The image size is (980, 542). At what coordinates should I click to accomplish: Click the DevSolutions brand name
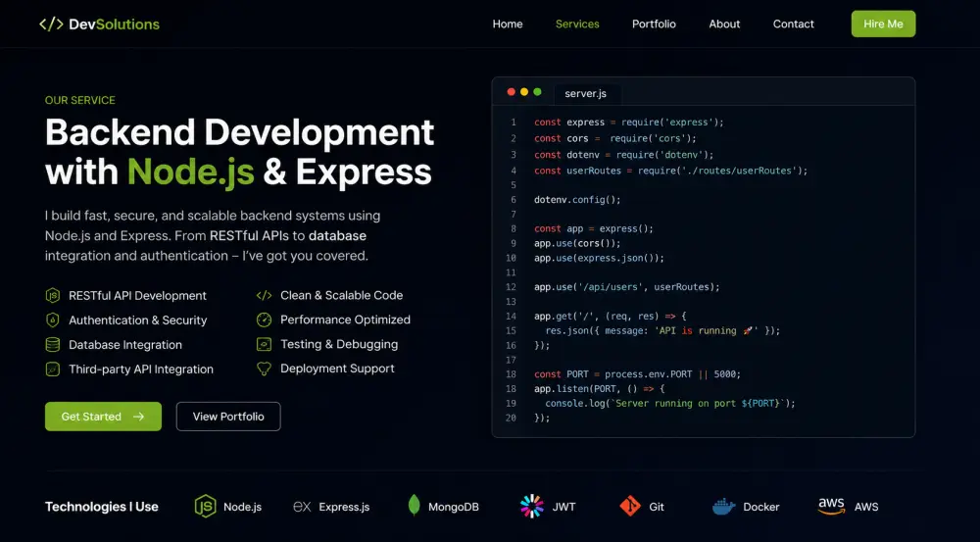115,25
